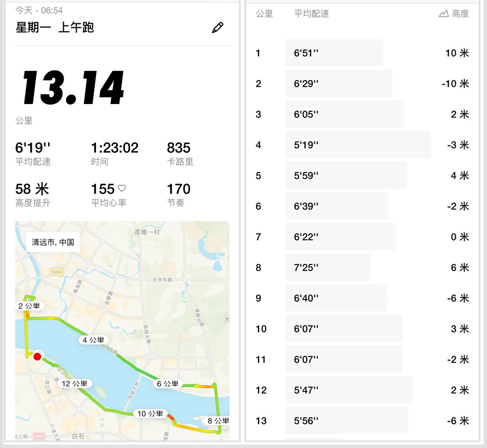Screen dimensions: 487x448
Task: Click the 1:23:02 time stat
Action: (x=115, y=148)
